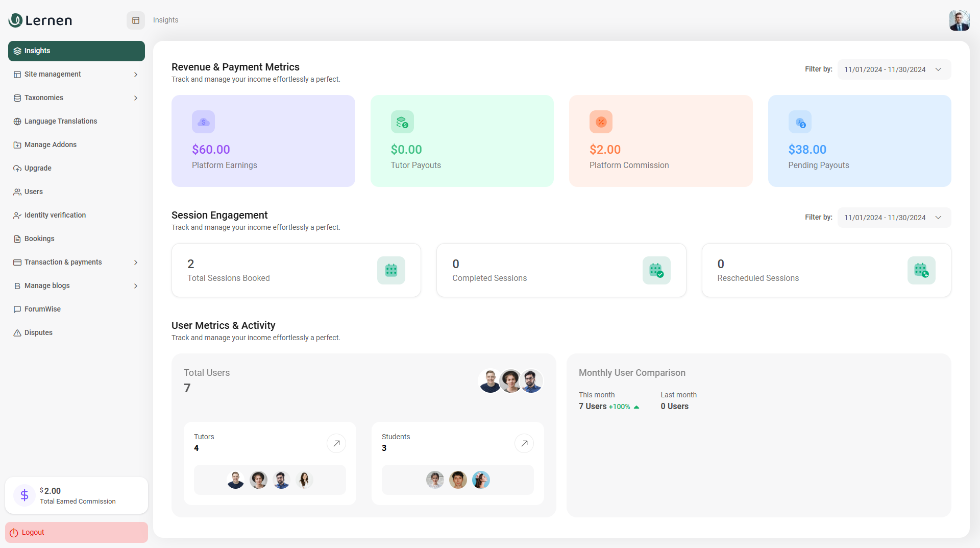Open the profile avatar in the header

959,20
